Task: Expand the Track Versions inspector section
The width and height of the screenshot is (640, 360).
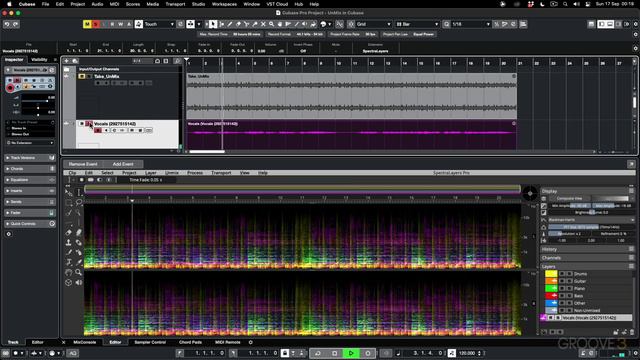Action: click(30, 158)
